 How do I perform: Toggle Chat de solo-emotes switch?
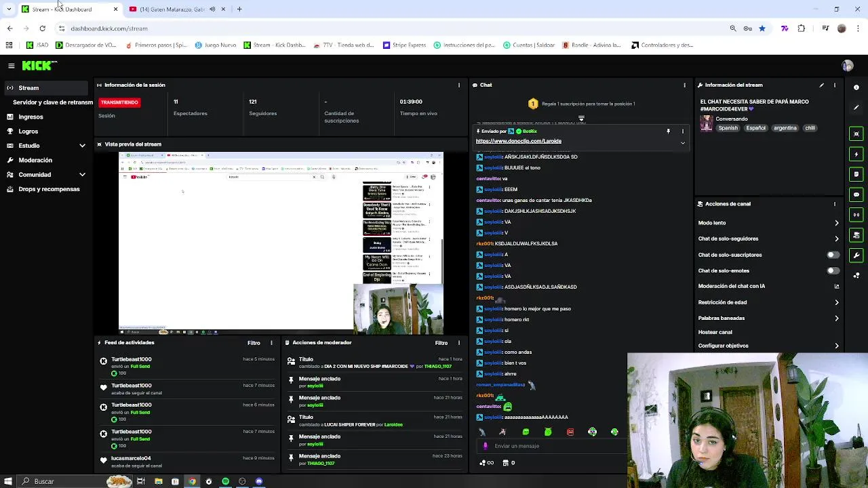(833, 270)
